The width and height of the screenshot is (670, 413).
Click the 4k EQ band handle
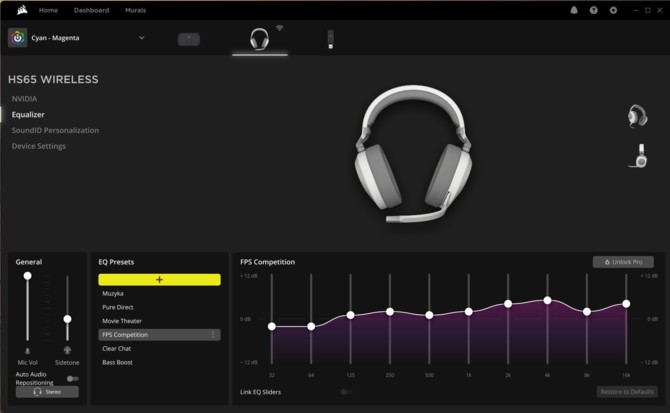[x=547, y=301]
